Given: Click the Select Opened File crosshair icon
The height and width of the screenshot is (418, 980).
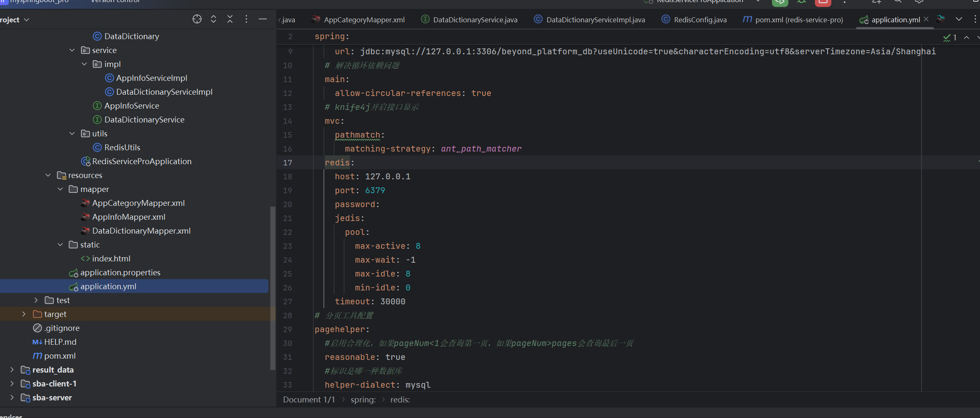Looking at the screenshot, I should pos(197,19).
